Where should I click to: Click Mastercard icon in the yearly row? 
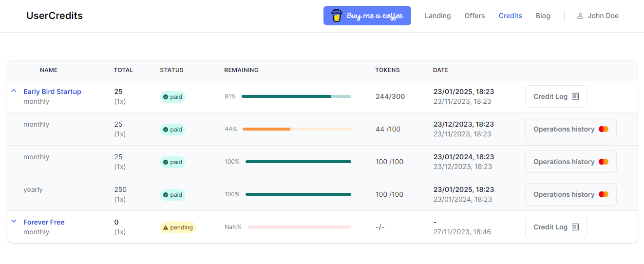click(x=604, y=194)
